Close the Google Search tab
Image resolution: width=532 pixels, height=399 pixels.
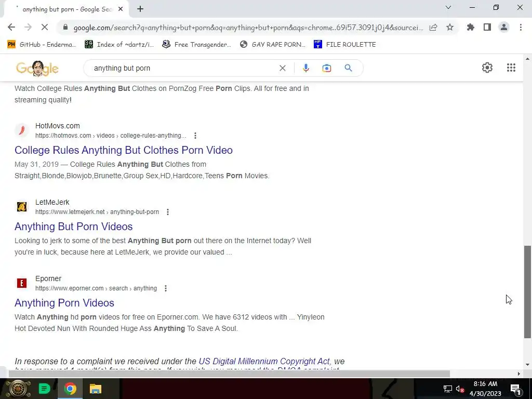pyautogui.click(x=121, y=9)
